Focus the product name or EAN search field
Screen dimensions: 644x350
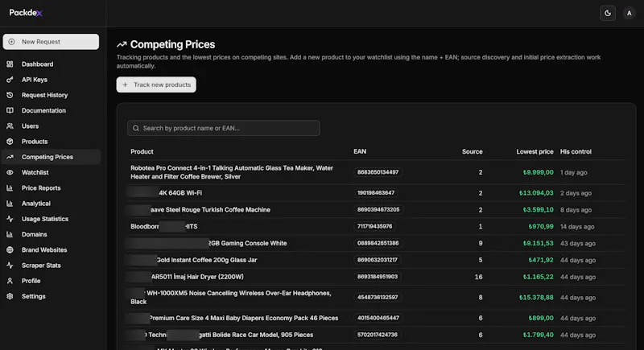pyautogui.click(x=224, y=129)
